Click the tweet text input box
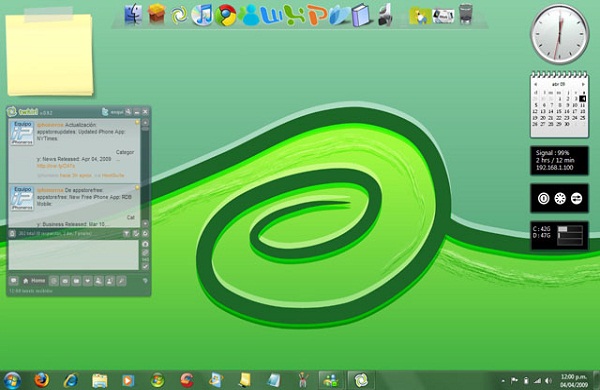 73,255
